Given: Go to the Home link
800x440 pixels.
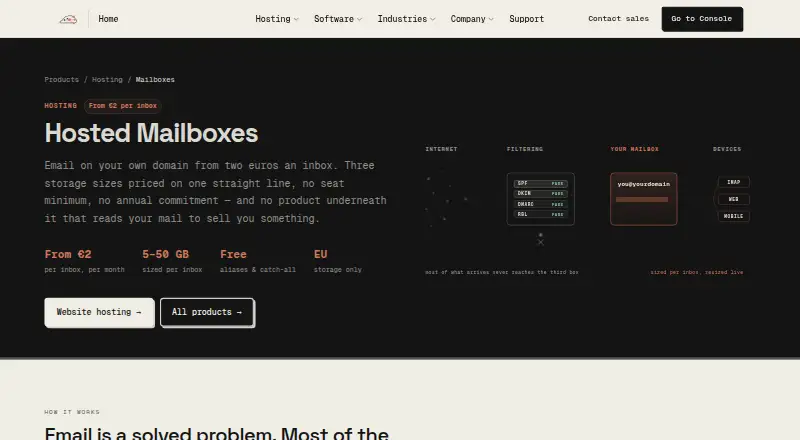Looking at the screenshot, I should coord(108,19).
